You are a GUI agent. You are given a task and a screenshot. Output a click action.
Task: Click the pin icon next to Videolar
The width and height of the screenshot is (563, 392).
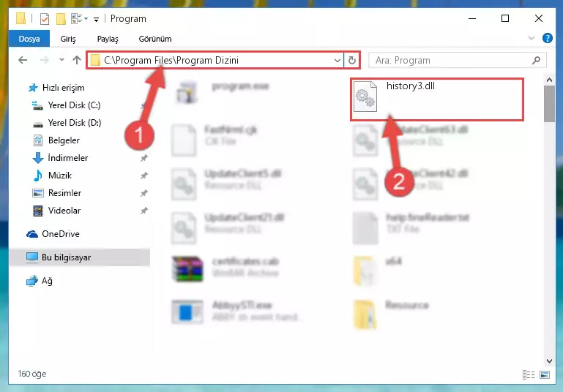[144, 211]
